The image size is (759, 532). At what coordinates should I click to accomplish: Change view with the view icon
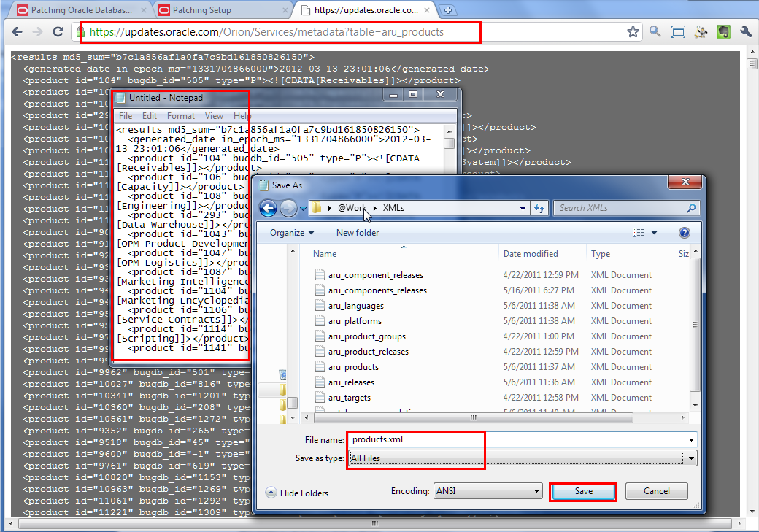[x=639, y=233]
